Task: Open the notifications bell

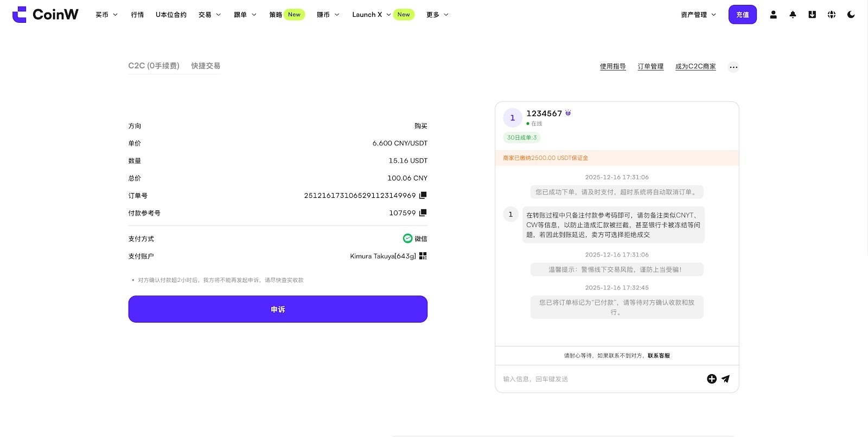Action: 793,15
